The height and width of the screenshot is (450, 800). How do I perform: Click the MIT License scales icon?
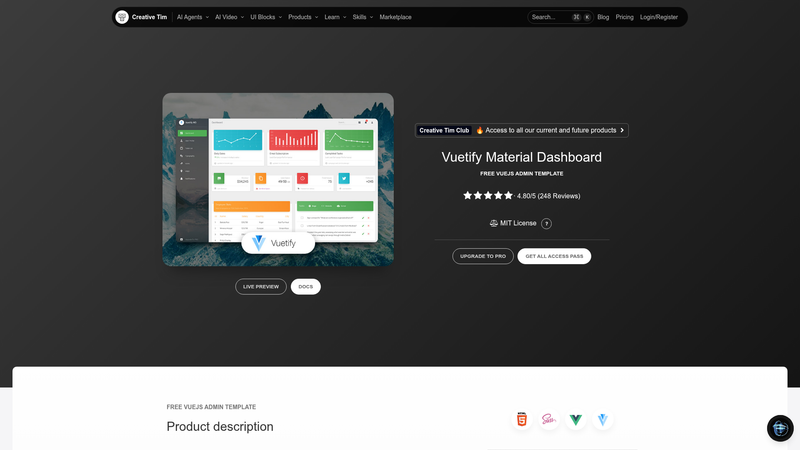pos(493,223)
